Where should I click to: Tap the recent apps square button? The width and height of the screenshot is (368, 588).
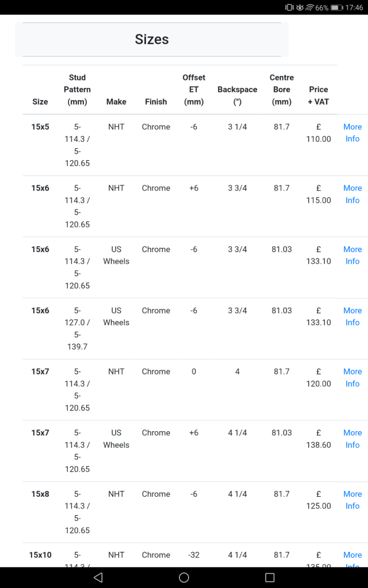pos(270,578)
